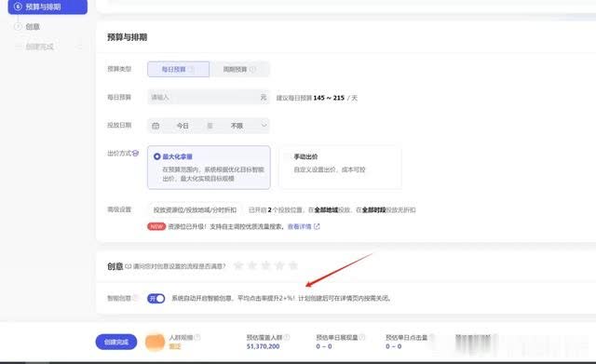Screen dimensions: 596x364
Task: Focus the 每日预算 amount input field
Action: pyautogui.click(x=209, y=97)
